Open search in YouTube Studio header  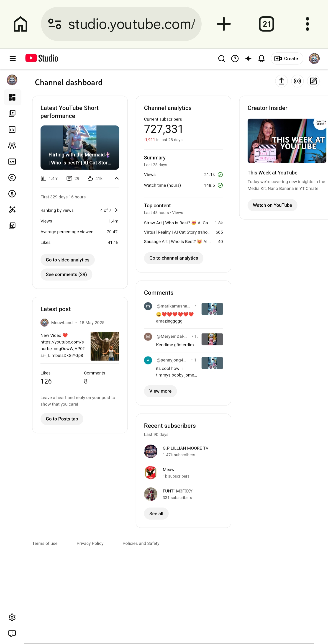coord(221,59)
